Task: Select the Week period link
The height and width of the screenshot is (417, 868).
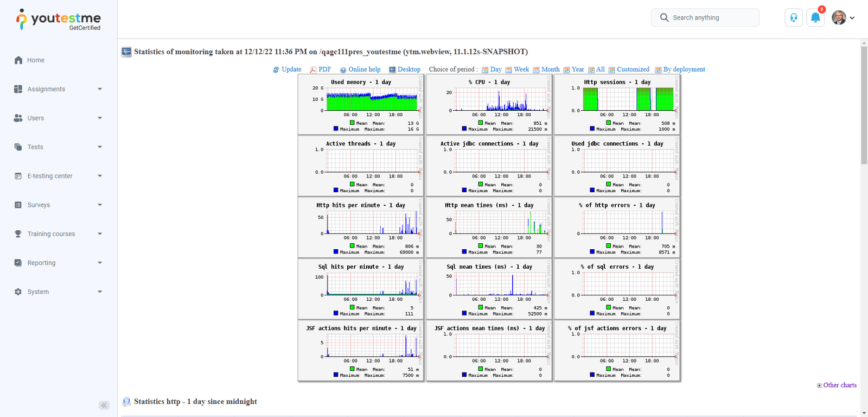Action: coord(521,69)
